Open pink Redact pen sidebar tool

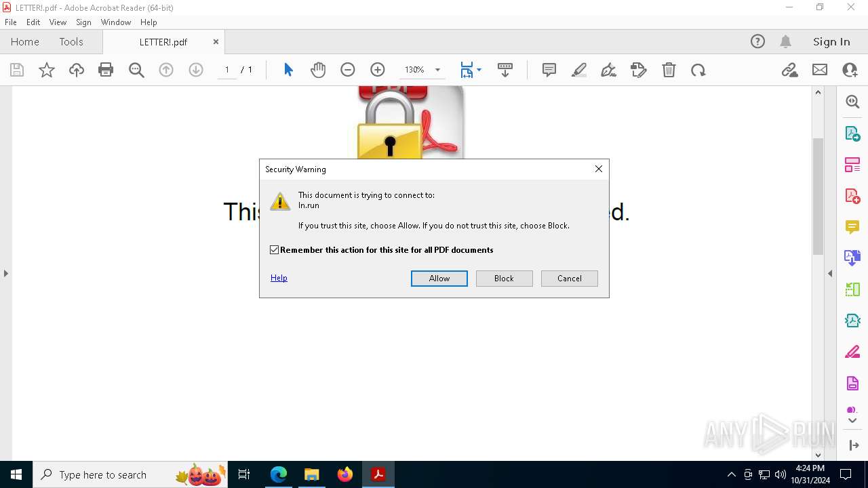[x=852, y=352]
